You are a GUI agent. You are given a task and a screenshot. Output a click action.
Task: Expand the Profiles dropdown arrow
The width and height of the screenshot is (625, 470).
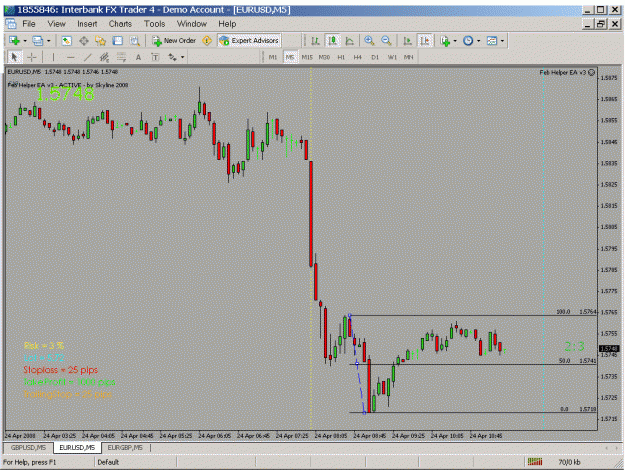point(48,41)
